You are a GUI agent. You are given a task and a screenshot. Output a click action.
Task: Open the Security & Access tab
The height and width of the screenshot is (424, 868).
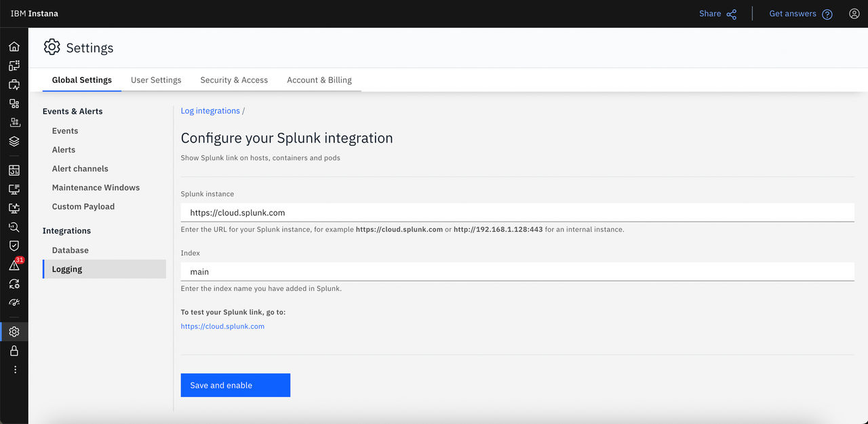point(234,80)
